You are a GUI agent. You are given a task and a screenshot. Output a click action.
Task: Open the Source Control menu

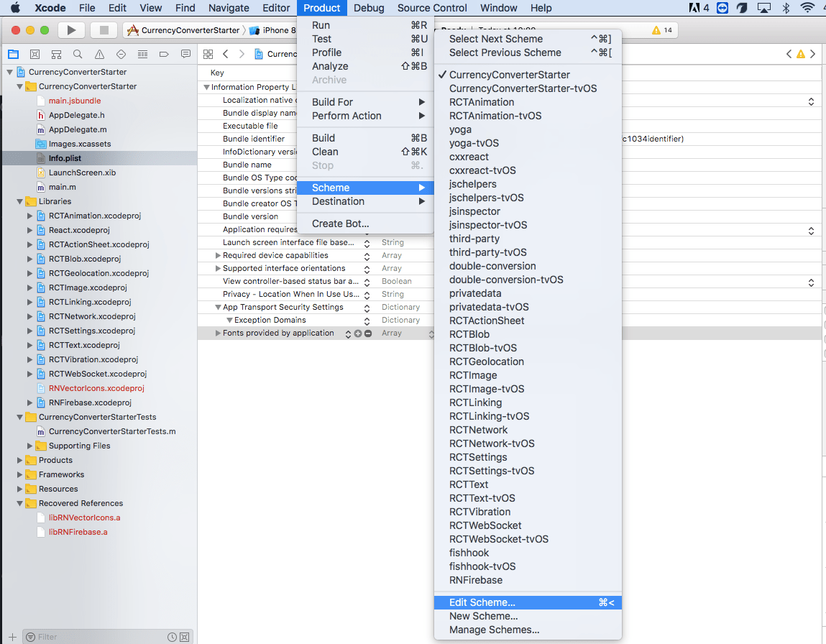coord(432,8)
